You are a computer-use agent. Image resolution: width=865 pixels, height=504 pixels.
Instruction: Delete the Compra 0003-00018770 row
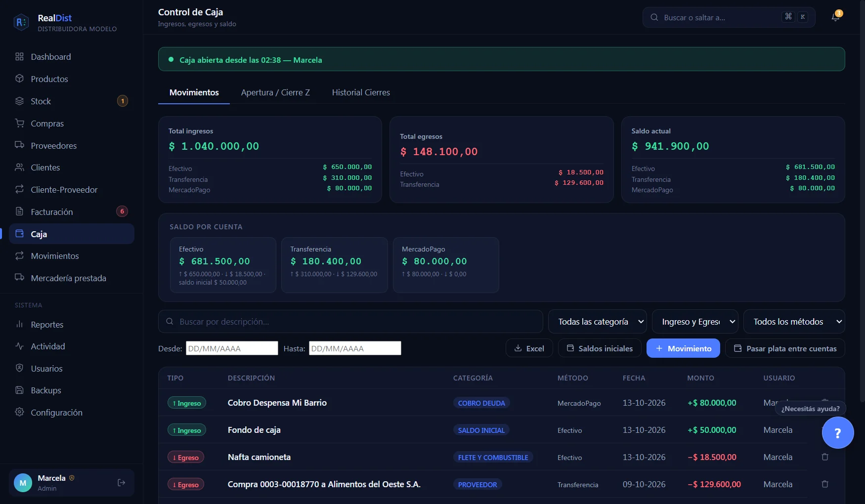click(825, 484)
